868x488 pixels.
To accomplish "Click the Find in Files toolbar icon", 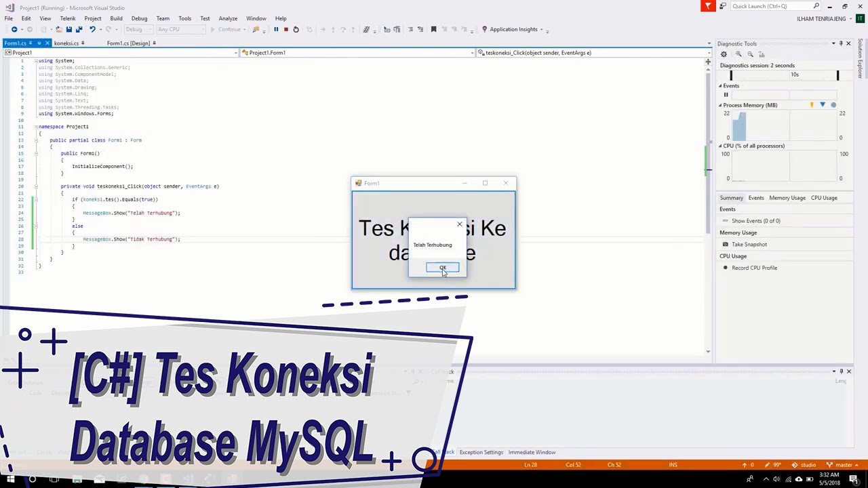I will 256,29.
